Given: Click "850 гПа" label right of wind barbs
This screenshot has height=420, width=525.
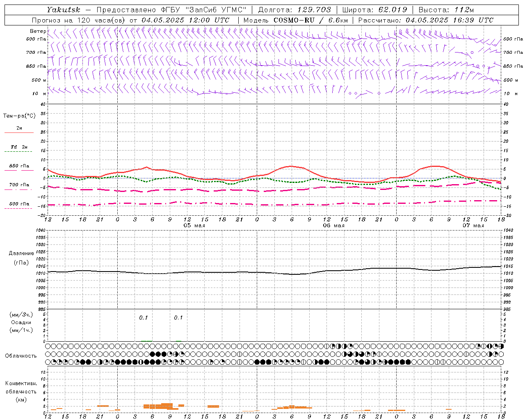Looking at the screenshot, I should 513,66.
